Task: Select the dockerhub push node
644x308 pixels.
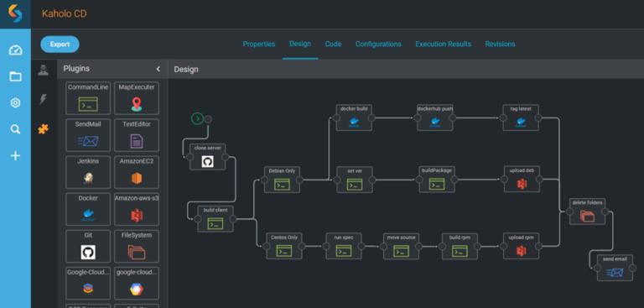Action: click(435, 117)
